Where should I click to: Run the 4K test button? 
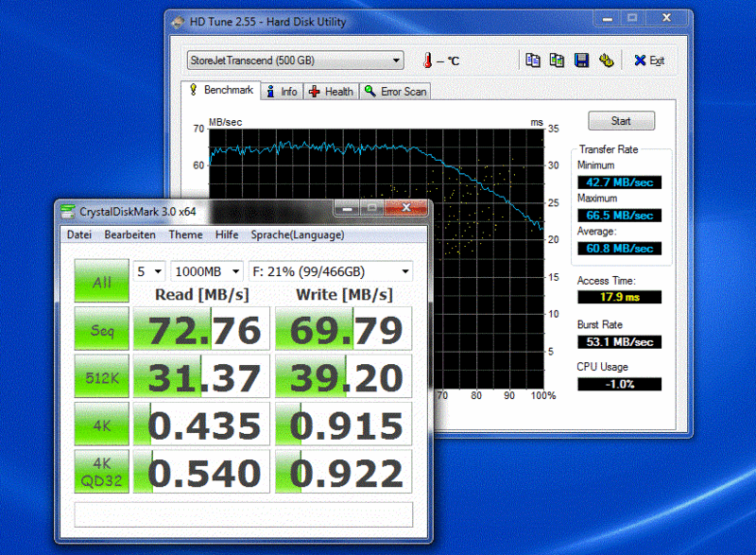[102, 425]
